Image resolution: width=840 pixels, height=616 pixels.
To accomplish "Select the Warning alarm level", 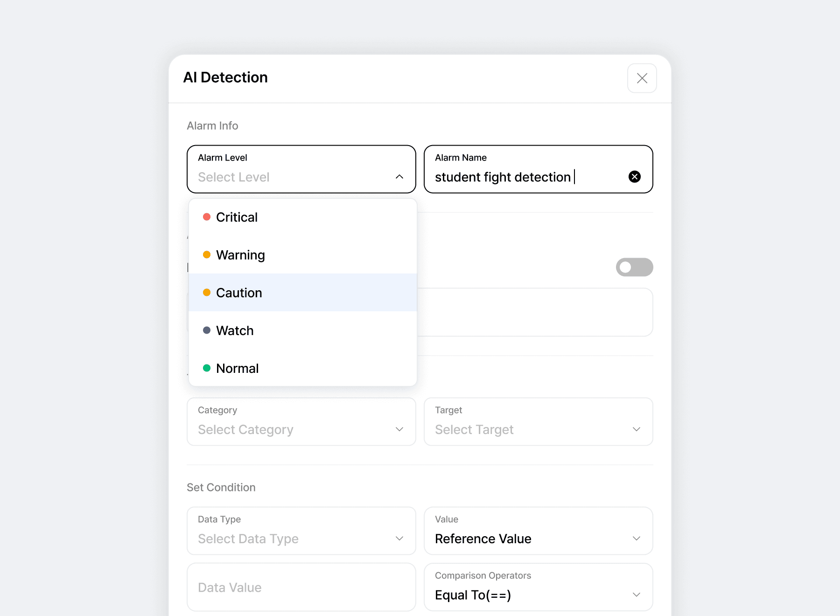I will (x=240, y=255).
